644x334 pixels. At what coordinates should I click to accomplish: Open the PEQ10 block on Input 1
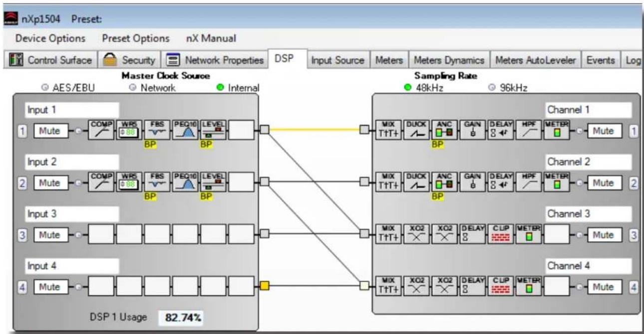186,130
